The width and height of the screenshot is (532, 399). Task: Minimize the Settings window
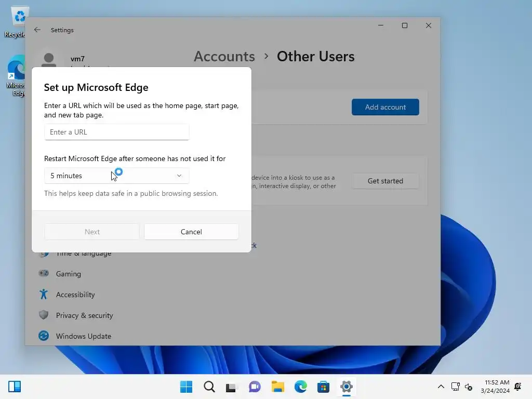coord(381,25)
